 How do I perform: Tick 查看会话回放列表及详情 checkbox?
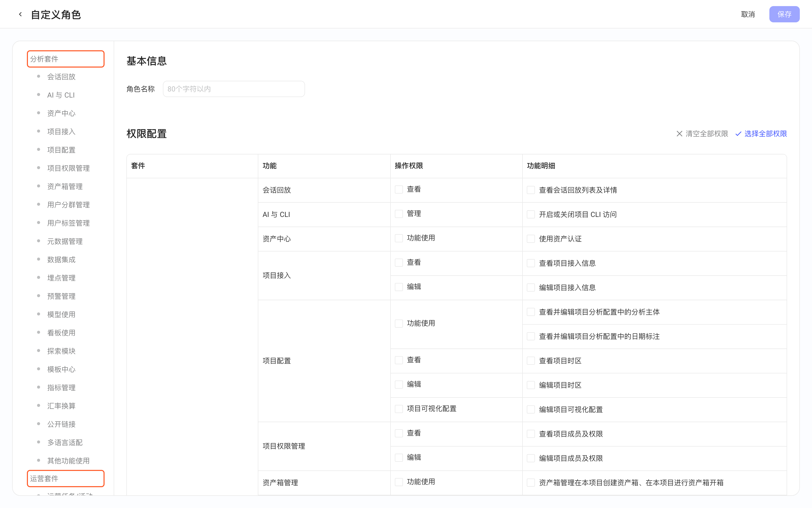531,190
